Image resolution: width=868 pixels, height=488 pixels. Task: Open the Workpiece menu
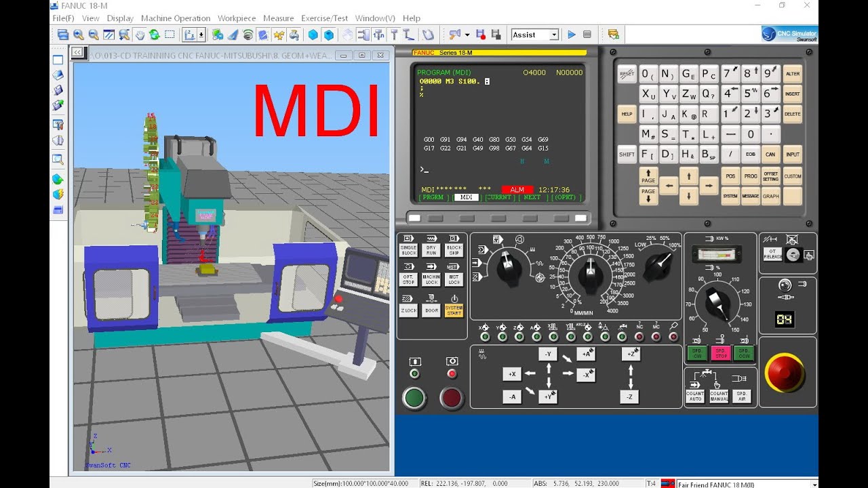[x=237, y=18]
